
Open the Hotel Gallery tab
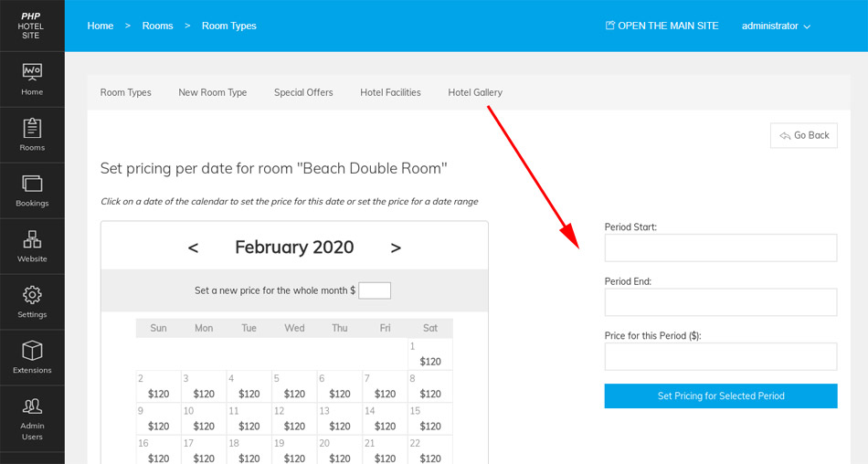pyautogui.click(x=474, y=92)
